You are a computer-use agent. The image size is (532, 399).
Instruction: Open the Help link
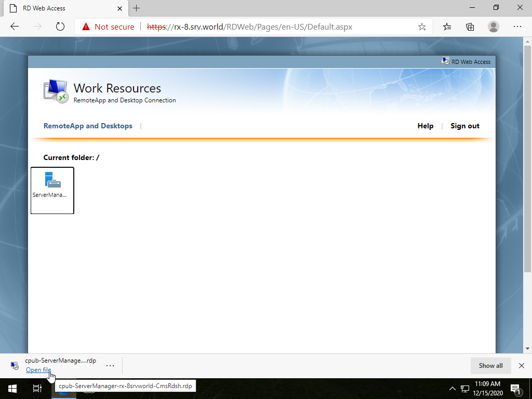click(425, 126)
